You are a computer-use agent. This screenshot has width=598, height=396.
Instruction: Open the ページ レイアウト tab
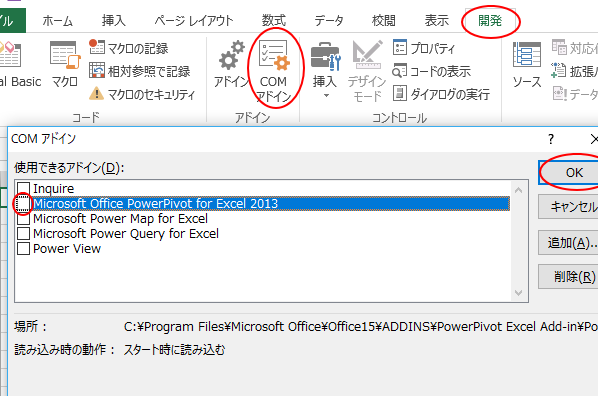click(x=193, y=21)
